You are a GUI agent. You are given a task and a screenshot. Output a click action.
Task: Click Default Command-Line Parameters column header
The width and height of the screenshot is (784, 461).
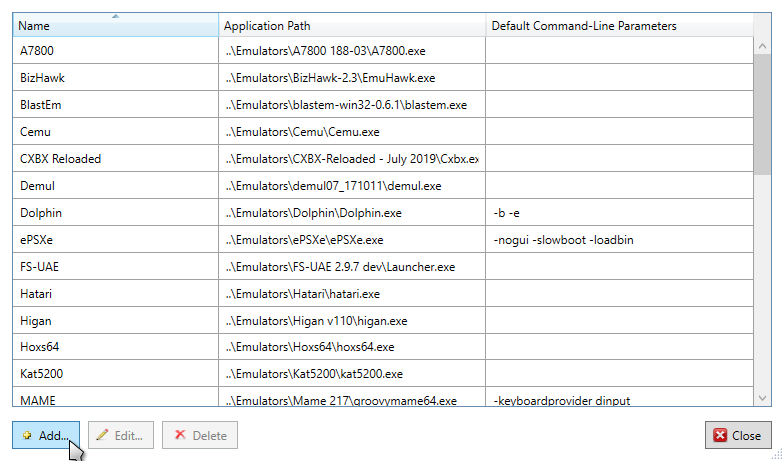coord(620,26)
